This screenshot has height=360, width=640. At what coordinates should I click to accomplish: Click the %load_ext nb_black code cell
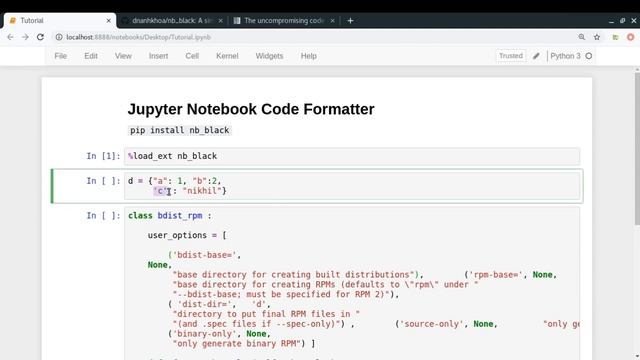[x=352, y=156]
